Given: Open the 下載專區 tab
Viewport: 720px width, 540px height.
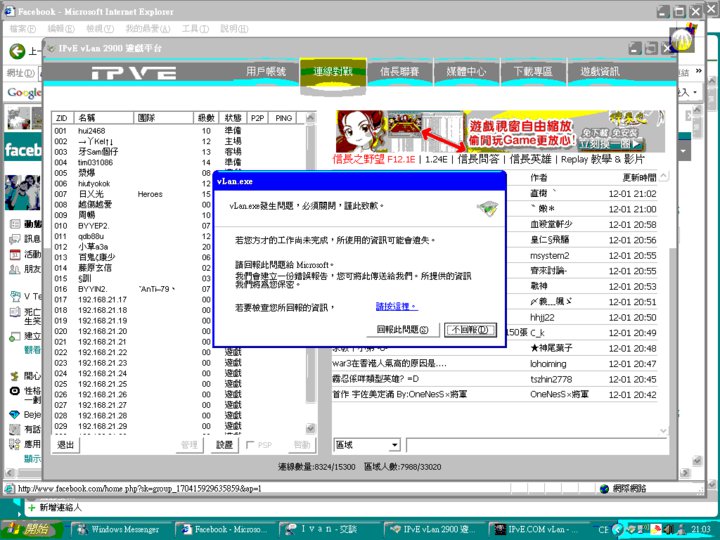Looking at the screenshot, I should click(533, 72).
